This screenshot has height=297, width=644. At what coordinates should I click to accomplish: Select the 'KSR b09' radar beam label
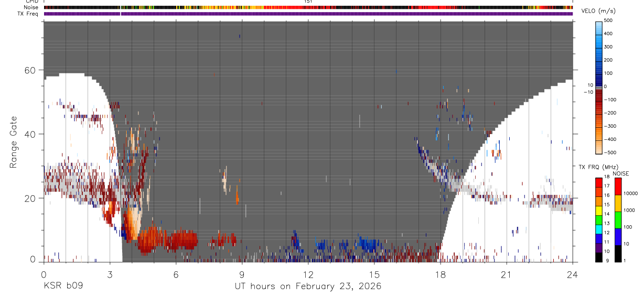(63, 287)
